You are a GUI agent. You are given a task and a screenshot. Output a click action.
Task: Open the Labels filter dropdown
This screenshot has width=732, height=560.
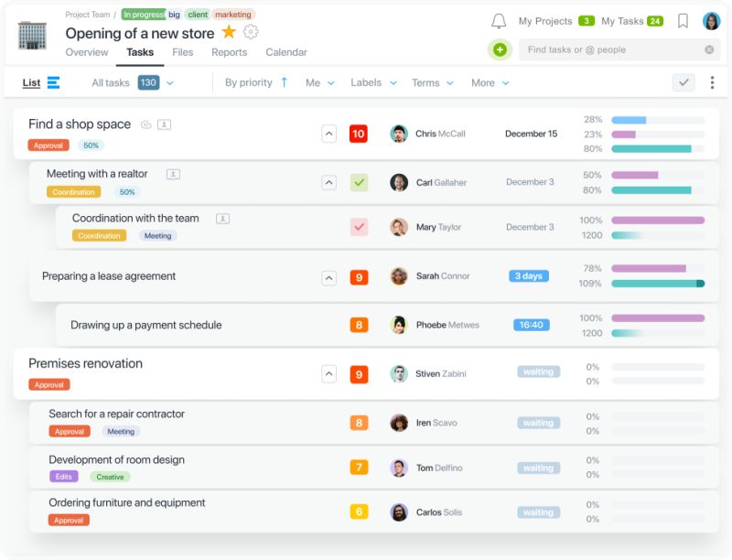371,82
